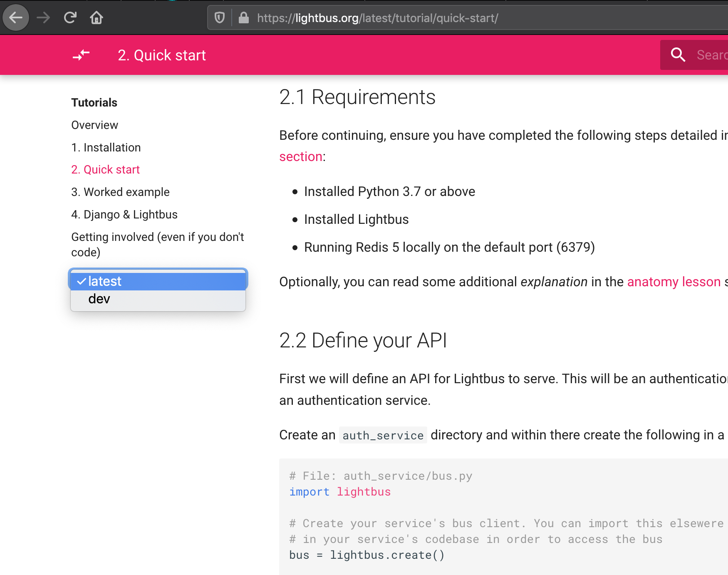Open '3. Worked example' sidebar item

(x=120, y=192)
